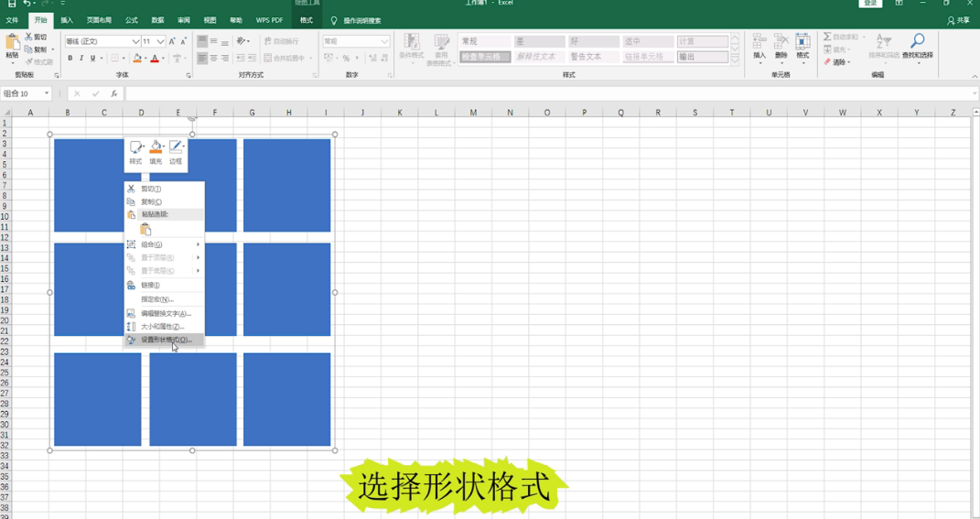Switch to the Insert (插入) tab
The height and width of the screenshot is (519, 980).
click(67, 20)
